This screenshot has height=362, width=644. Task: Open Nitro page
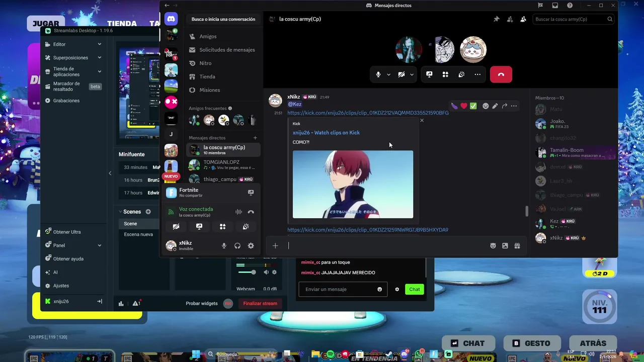[x=223, y=63]
